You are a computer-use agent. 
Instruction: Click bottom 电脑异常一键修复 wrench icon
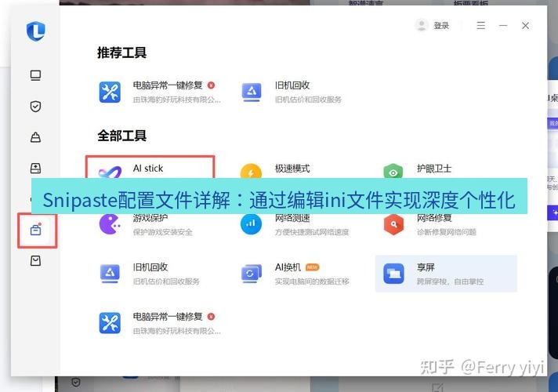tap(110, 323)
